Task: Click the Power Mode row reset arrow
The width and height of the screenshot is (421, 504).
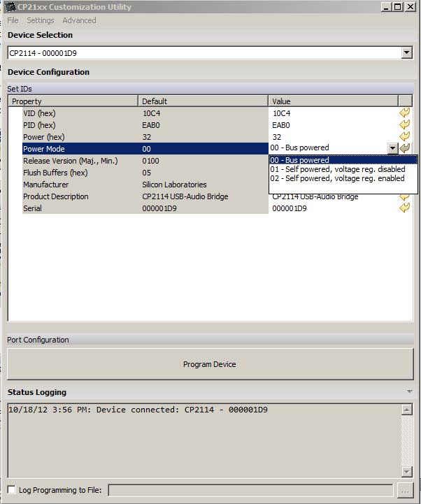Action: pos(405,148)
